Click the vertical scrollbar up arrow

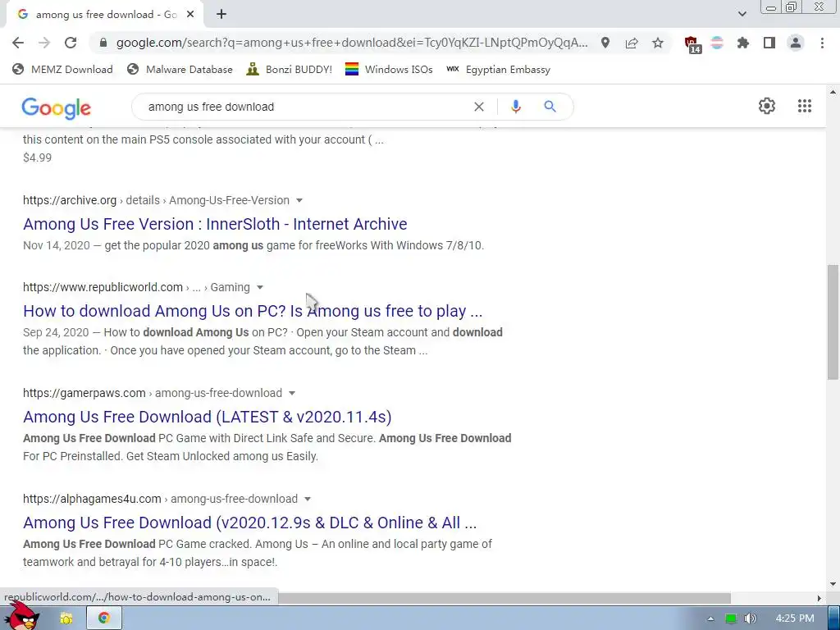pos(833,92)
